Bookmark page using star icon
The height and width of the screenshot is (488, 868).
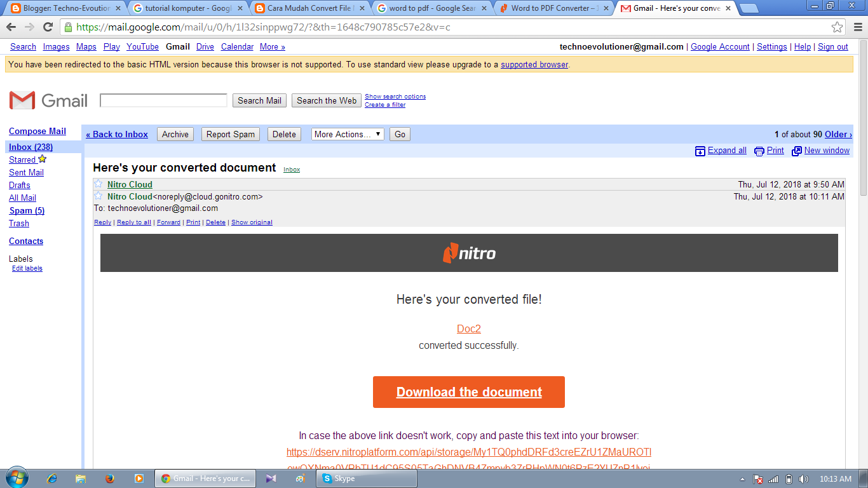click(x=837, y=27)
